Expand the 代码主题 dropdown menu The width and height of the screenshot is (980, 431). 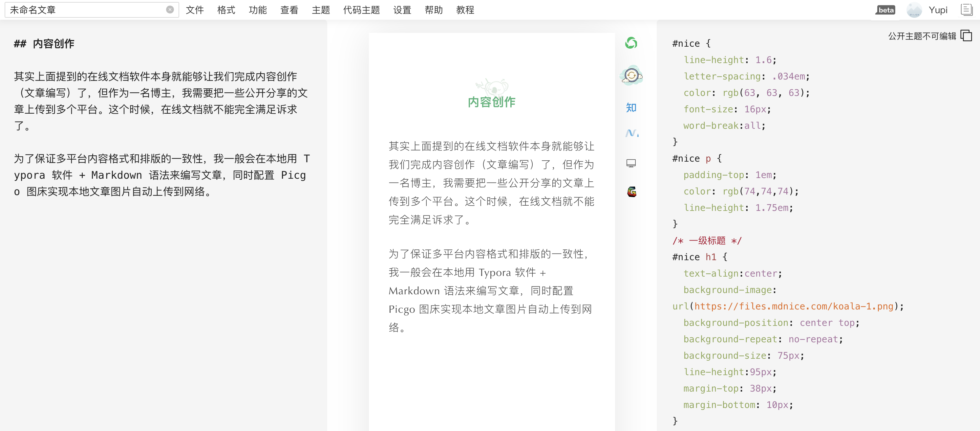(361, 10)
